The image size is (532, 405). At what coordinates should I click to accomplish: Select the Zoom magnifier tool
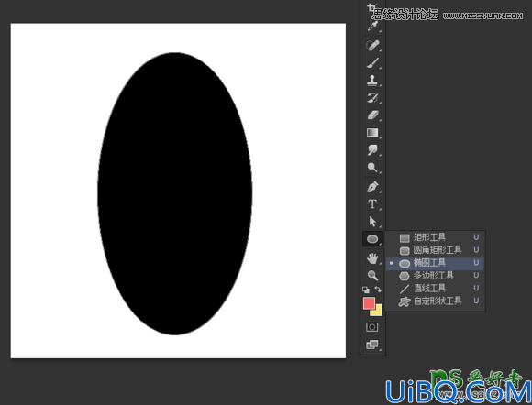point(372,276)
